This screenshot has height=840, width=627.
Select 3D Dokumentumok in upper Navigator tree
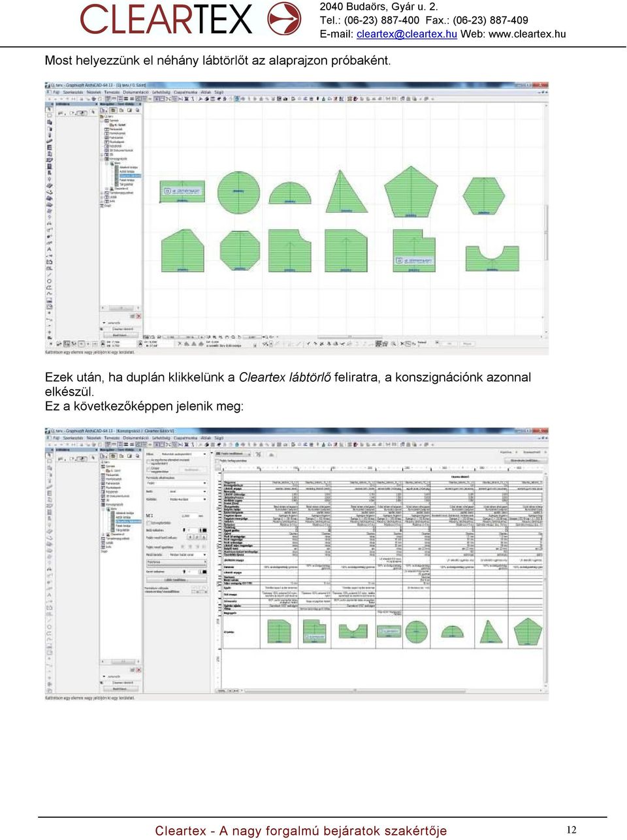(x=120, y=150)
